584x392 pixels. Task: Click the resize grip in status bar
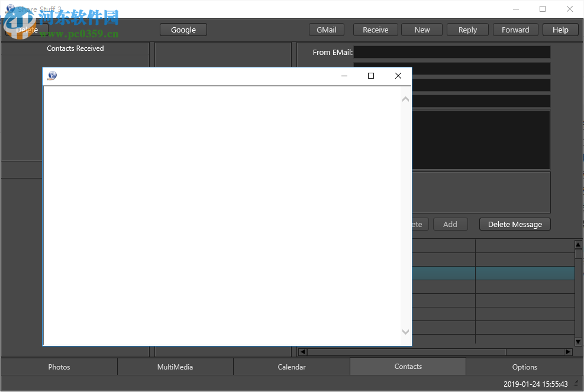(x=576, y=384)
